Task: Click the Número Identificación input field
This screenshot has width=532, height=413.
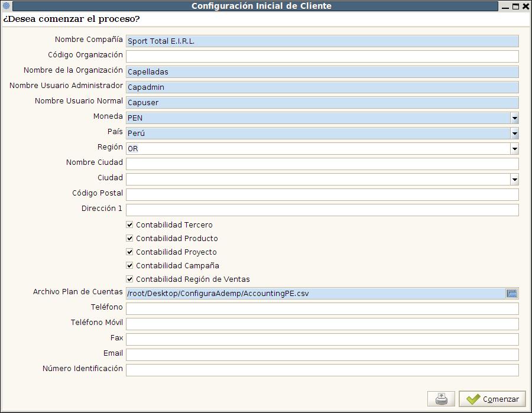Action: pos(322,370)
